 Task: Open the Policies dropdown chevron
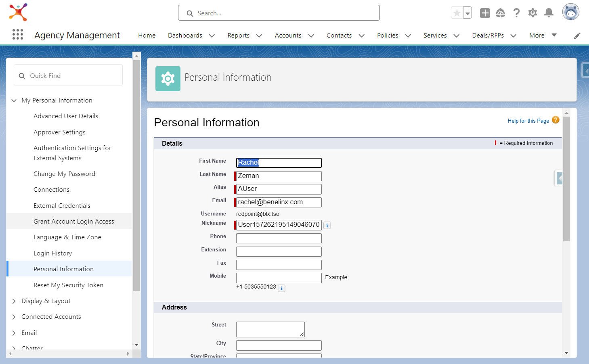point(408,36)
